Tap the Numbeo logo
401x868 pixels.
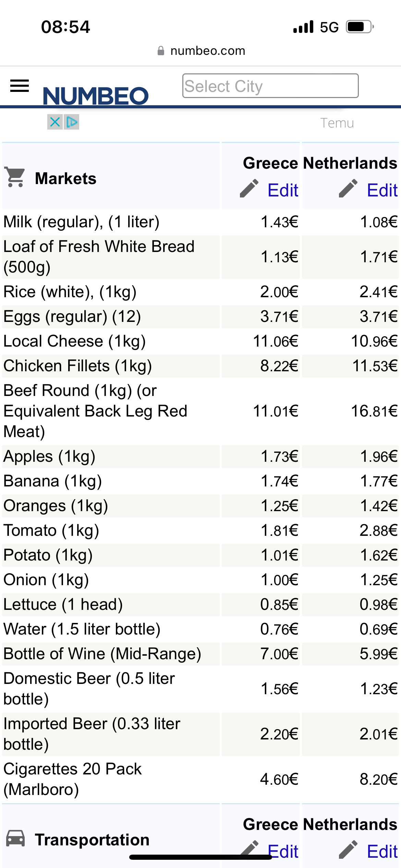click(96, 96)
